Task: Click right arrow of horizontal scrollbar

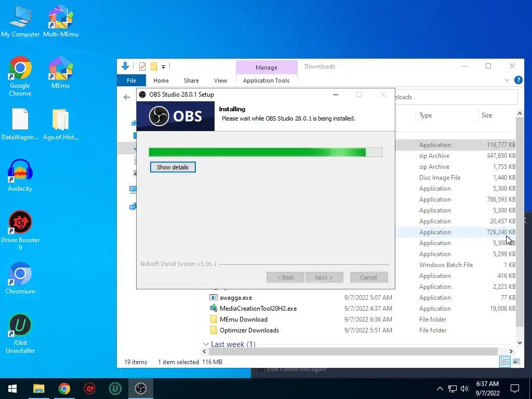Action: (511, 351)
